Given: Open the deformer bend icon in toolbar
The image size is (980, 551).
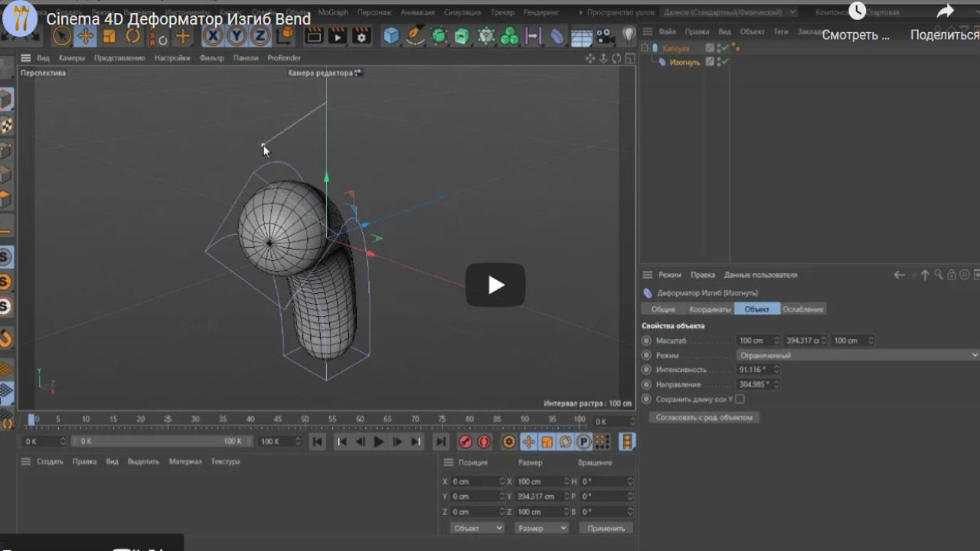Looking at the screenshot, I should tap(557, 36).
